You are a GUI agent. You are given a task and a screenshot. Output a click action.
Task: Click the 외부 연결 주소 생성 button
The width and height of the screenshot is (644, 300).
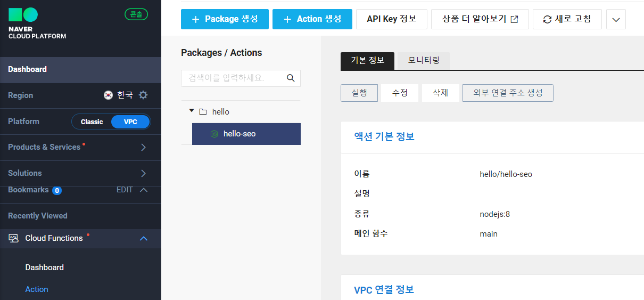[508, 93]
